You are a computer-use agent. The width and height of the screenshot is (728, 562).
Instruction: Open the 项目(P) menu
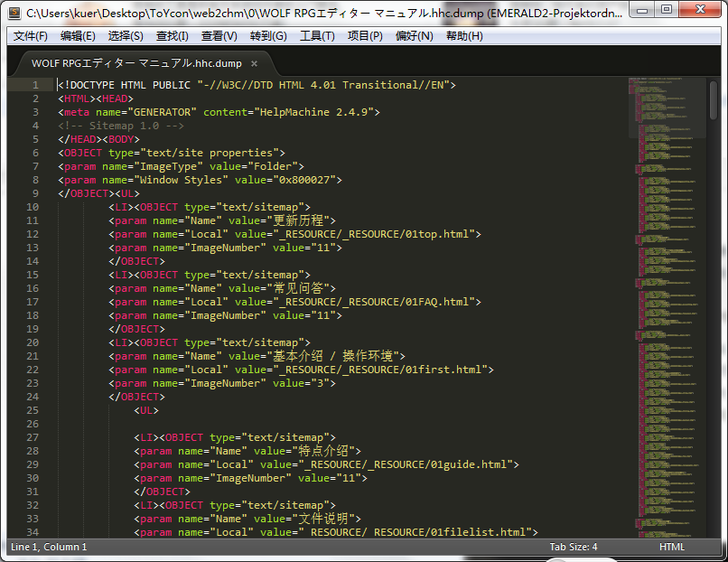[365, 36]
